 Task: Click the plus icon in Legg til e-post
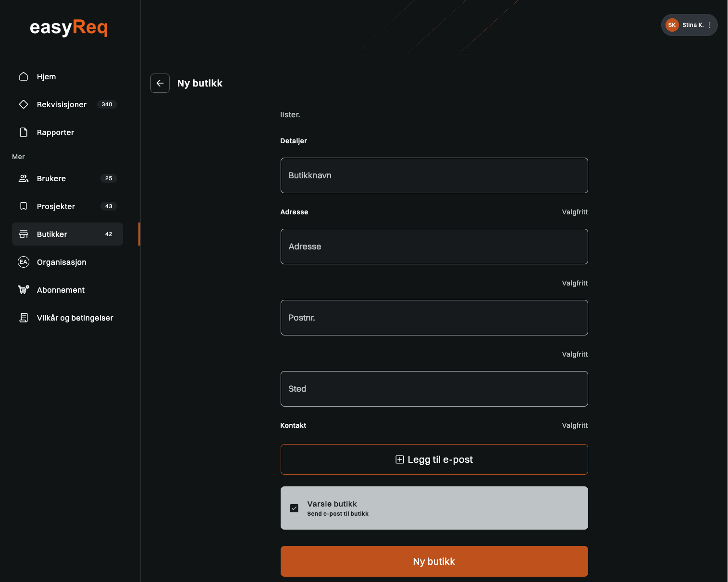tap(400, 459)
